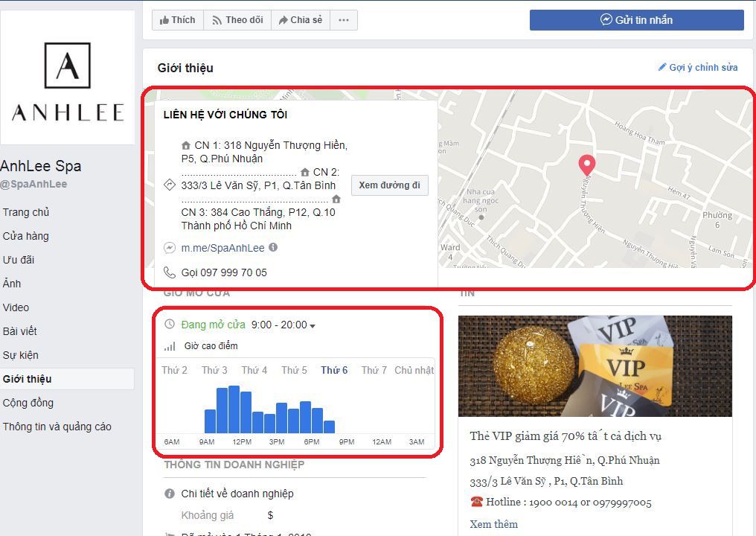
Task: Click the directions diamond icon beside address
Action: click(169, 185)
